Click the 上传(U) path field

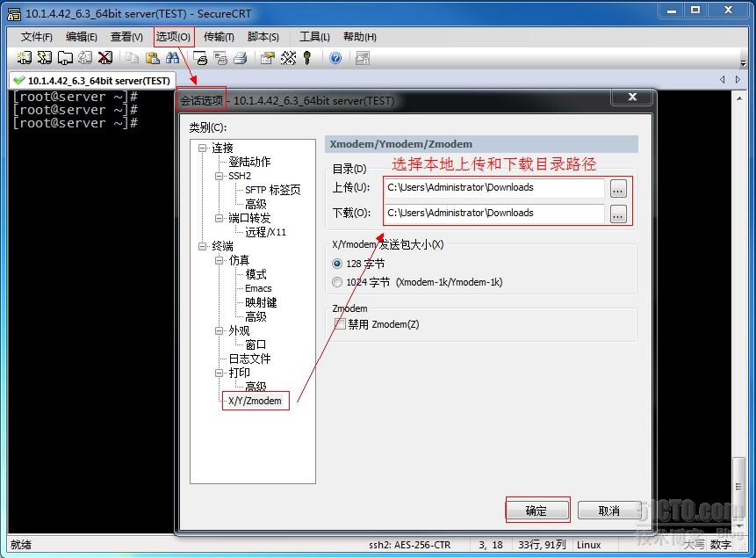pyautogui.click(x=494, y=188)
